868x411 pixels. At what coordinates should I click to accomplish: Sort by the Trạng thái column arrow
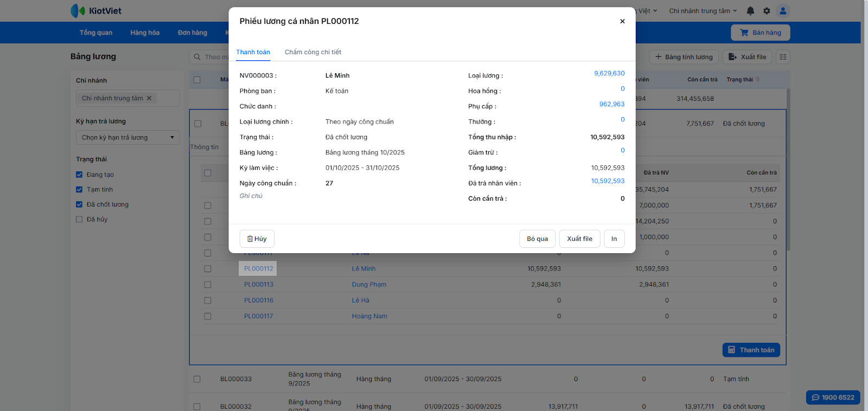[758, 80]
